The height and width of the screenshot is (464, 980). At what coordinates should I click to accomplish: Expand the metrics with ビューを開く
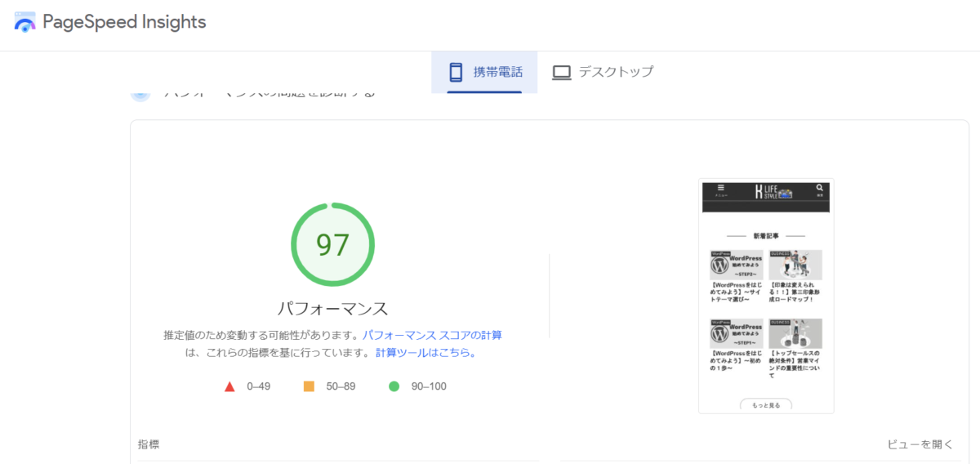point(920,444)
